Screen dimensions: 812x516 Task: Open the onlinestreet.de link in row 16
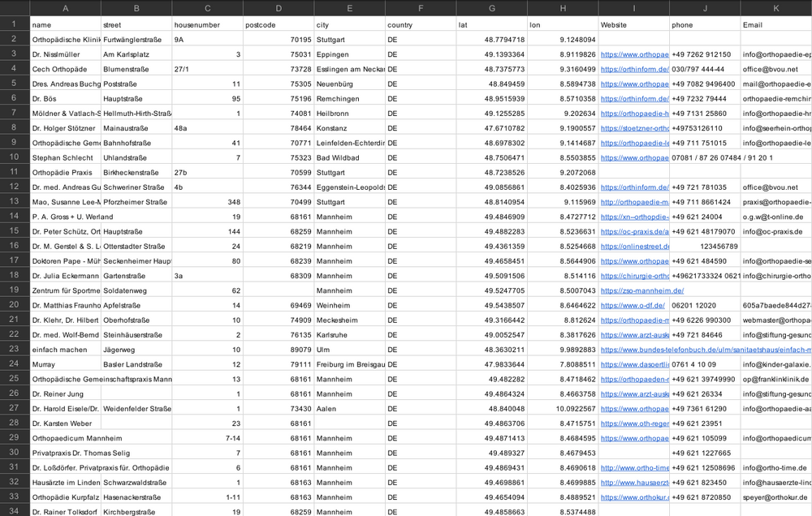(634, 247)
